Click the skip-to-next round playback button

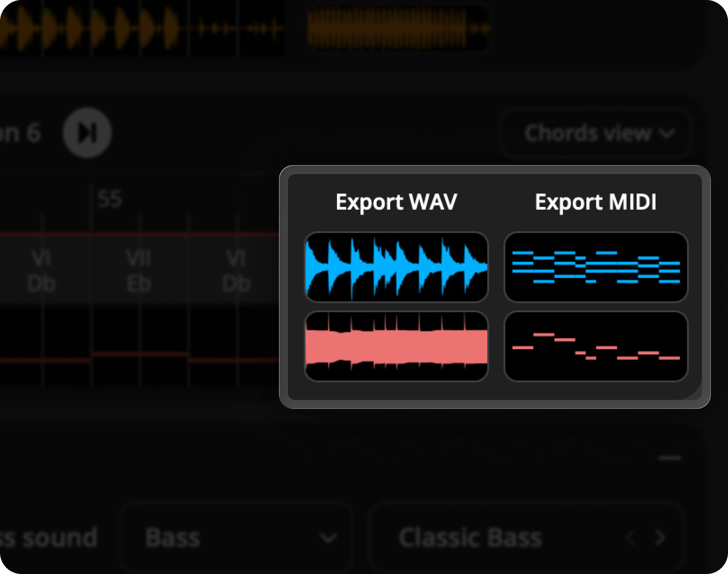pyautogui.click(x=87, y=133)
